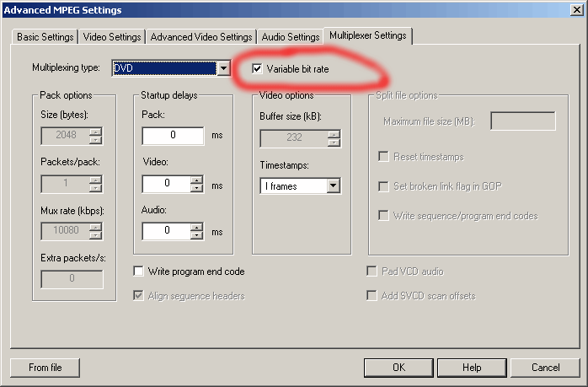Increase the Audio startup delay spinner
The image size is (588, 387).
pos(196,227)
